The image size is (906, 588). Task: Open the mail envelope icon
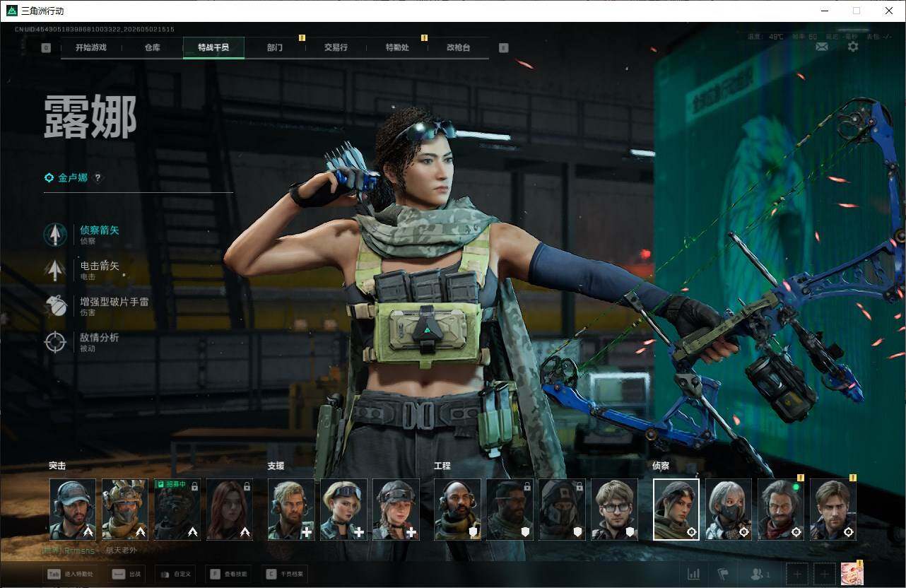tap(822, 47)
